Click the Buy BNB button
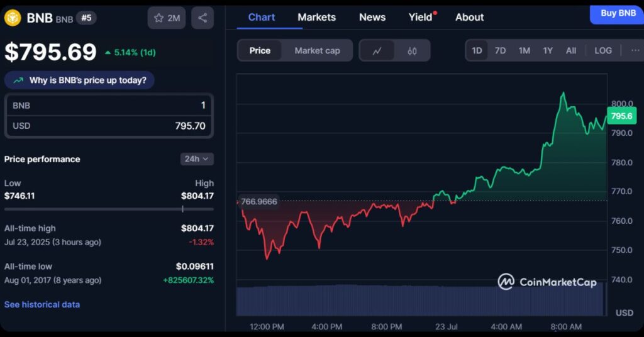This screenshot has width=644, height=337. (618, 14)
